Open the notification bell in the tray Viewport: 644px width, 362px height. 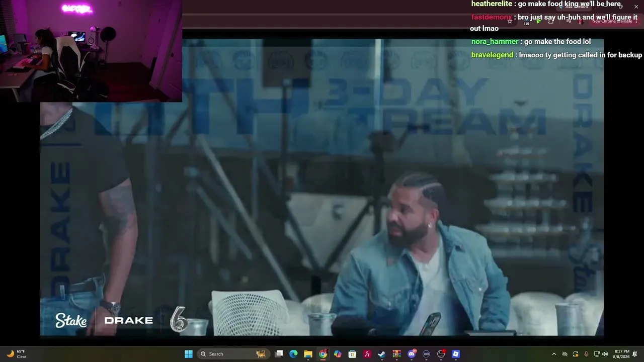(635, 354)
